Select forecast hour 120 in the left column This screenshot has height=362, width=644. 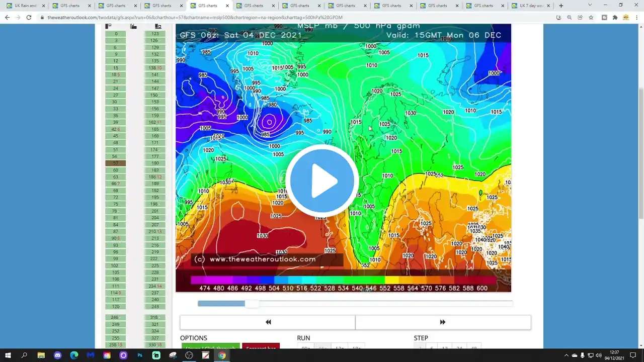pyautogui.click(x=116, y=307)
